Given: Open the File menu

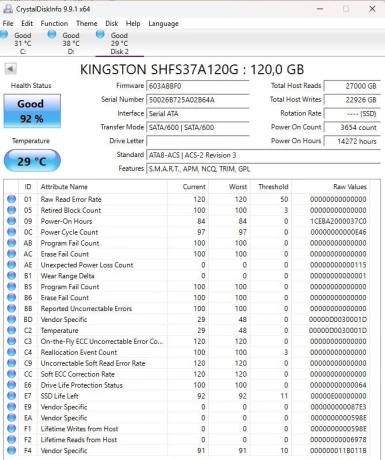Looking at the screenshot, I should point(8,24).
